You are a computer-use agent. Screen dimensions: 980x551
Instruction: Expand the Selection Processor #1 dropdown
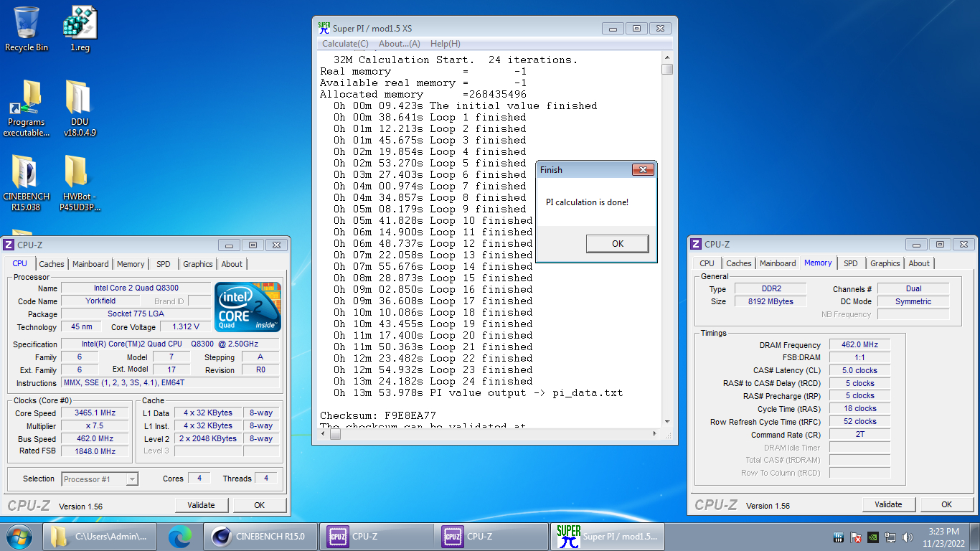pyautogui.click(x=132, y=479)
